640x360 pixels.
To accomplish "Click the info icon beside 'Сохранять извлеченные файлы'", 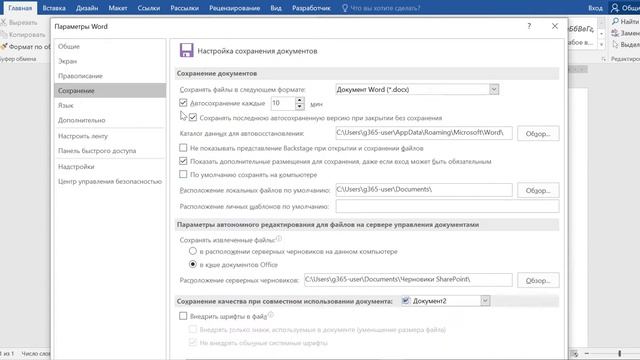I will (279, 238).
